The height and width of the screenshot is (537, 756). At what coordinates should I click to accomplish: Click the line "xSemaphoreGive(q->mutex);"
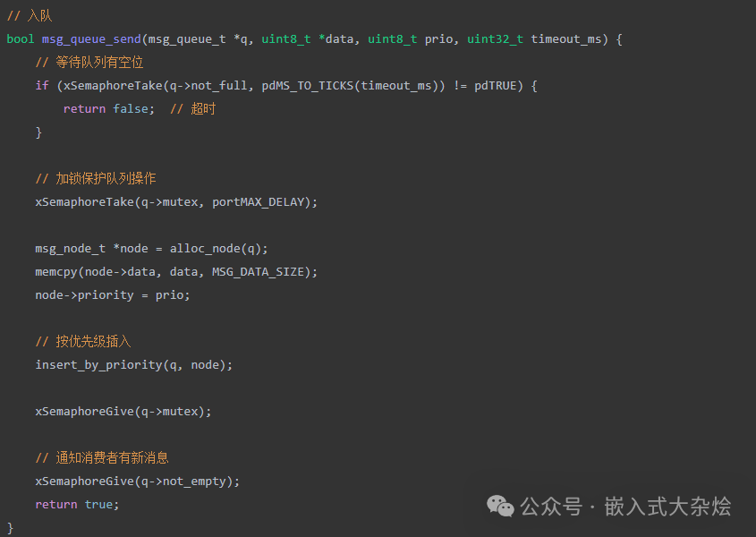123,411
